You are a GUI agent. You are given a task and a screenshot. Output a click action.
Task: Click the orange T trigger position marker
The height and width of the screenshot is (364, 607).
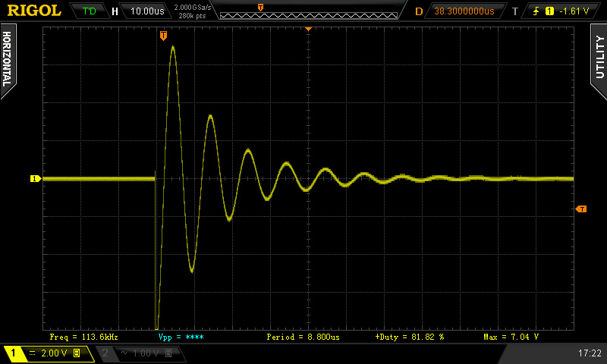[x=163, y=36]
